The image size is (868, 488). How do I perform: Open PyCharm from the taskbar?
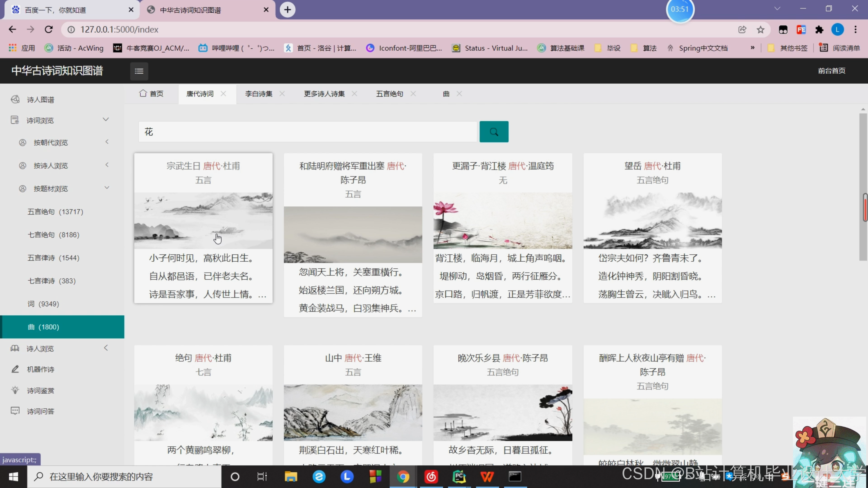click(459, 476)
